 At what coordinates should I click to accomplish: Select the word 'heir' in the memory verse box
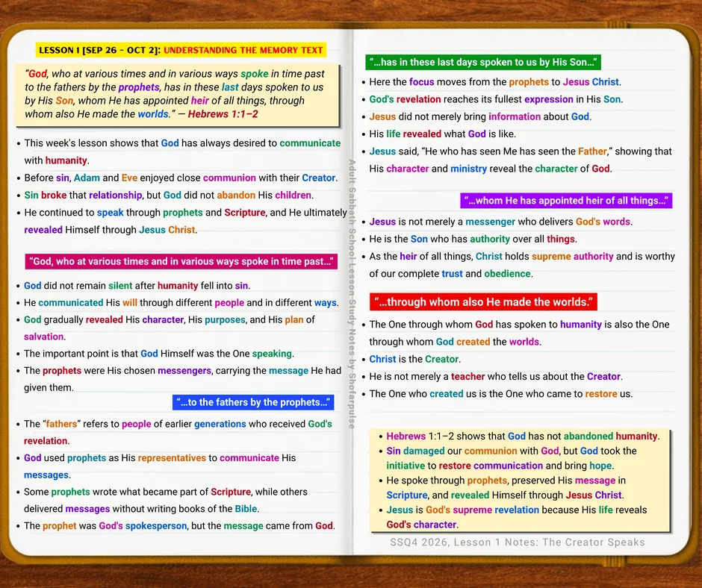[x=200, y=101]
